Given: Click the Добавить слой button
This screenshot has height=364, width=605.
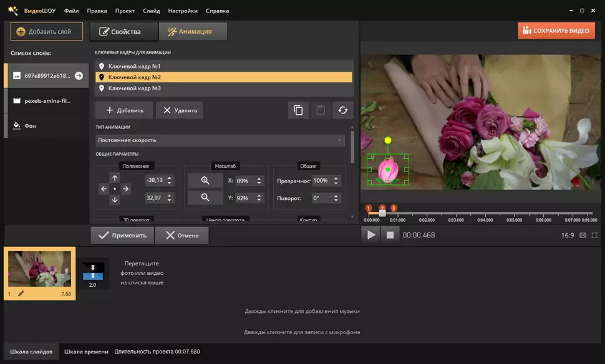Looking at the screenshot, I should click(47, 31).
